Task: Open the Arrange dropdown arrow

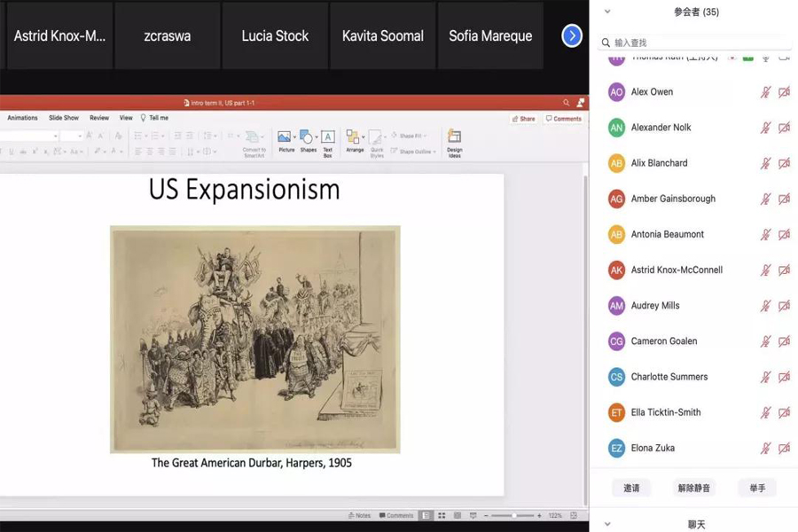Action: point(363,137)
